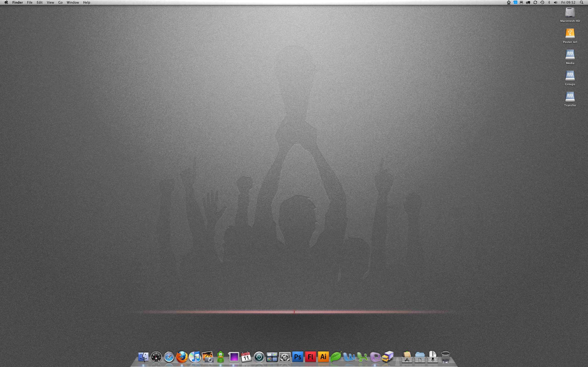The height and width of the screenshot is (367, 588).
Task: Open the volume control in menu bar
Action: pos(555,3)
